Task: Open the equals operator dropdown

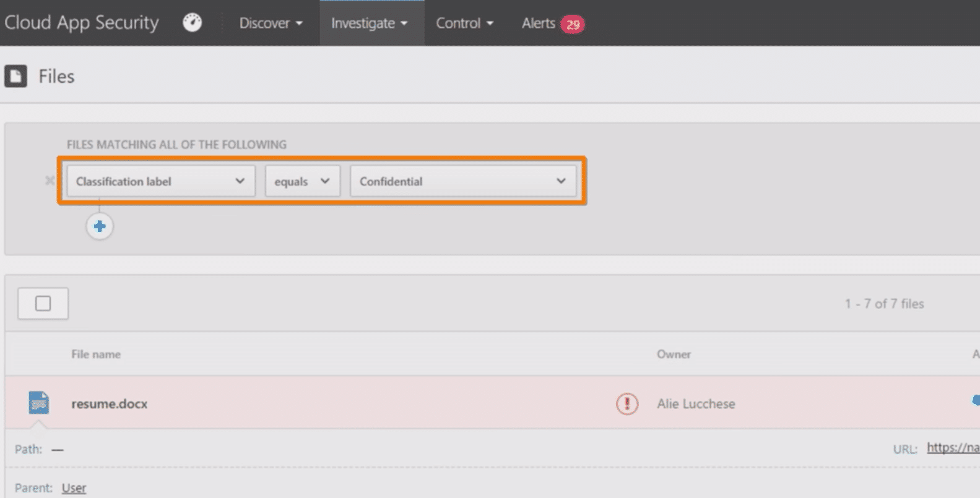Action: pyautogui.click(x=303, y=181)
